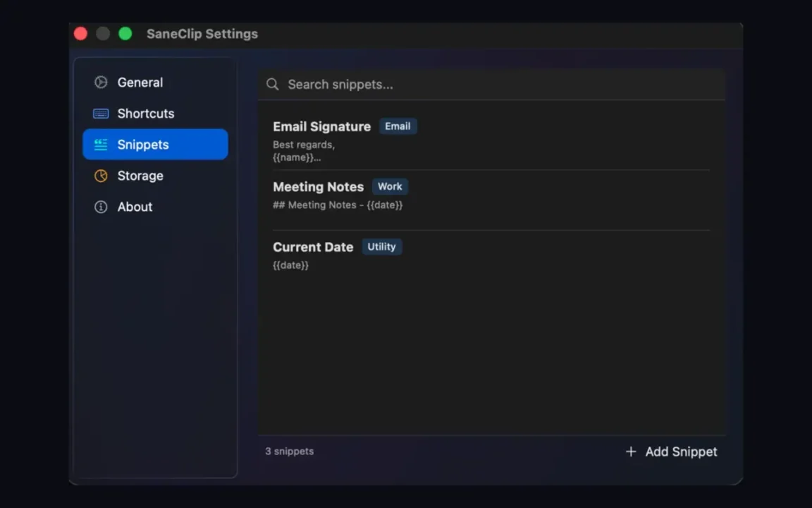
Task: Select the Meeting Notes snippet title
Action: pyautogui.click(x=318, y=186)
